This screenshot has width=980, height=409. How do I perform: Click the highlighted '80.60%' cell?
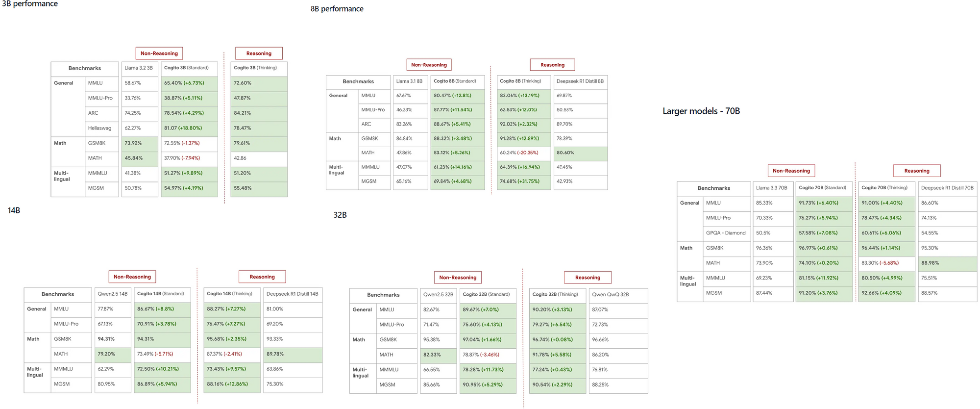[x=581, y=153]
